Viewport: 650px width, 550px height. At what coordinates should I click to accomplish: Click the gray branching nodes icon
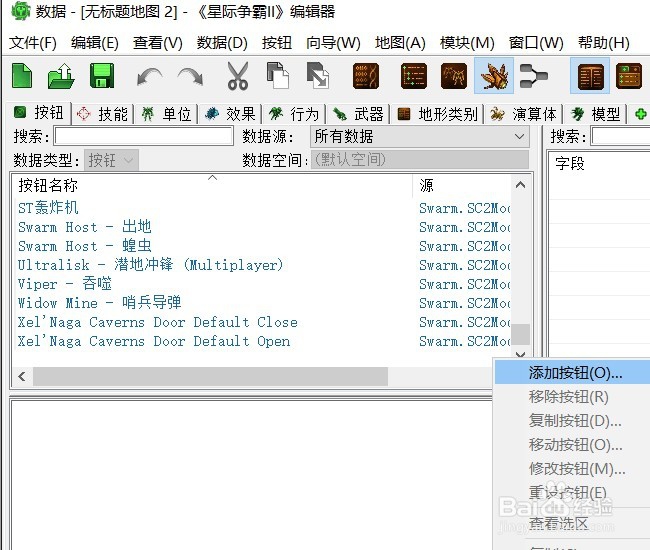534,76
